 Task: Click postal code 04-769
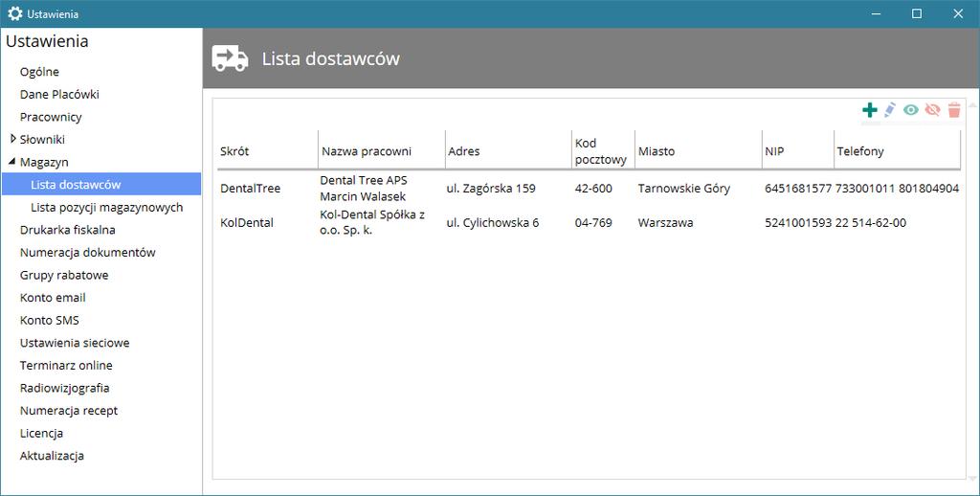(593, 222)
